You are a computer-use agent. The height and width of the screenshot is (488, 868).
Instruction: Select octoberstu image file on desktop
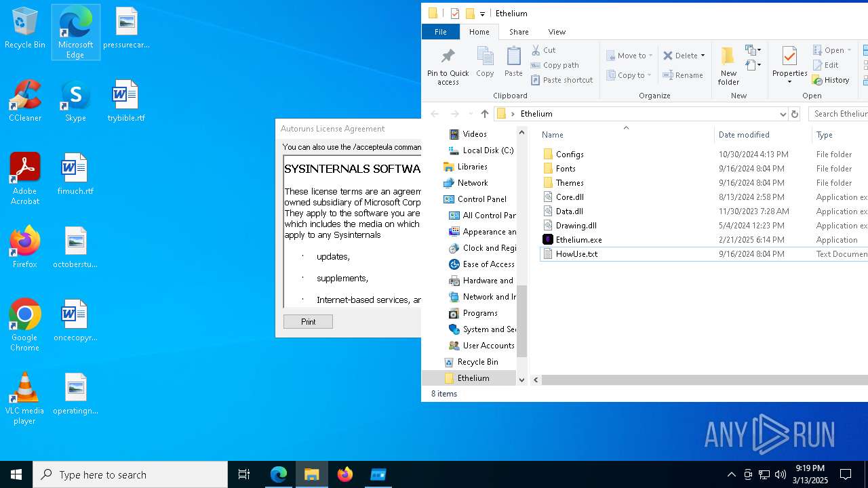click(x=75, y=247)
